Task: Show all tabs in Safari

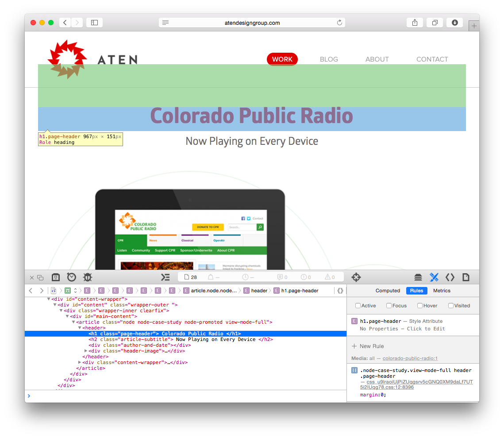Action: (x=435, y=23)
